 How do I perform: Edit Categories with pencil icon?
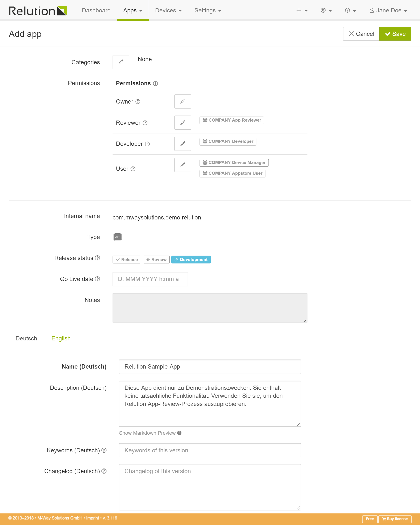121,62
